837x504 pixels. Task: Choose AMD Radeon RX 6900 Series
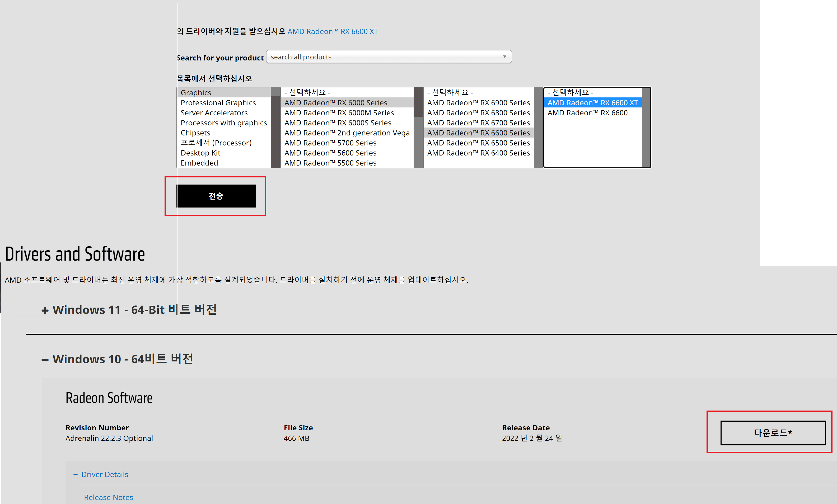[x=478, y=102]
